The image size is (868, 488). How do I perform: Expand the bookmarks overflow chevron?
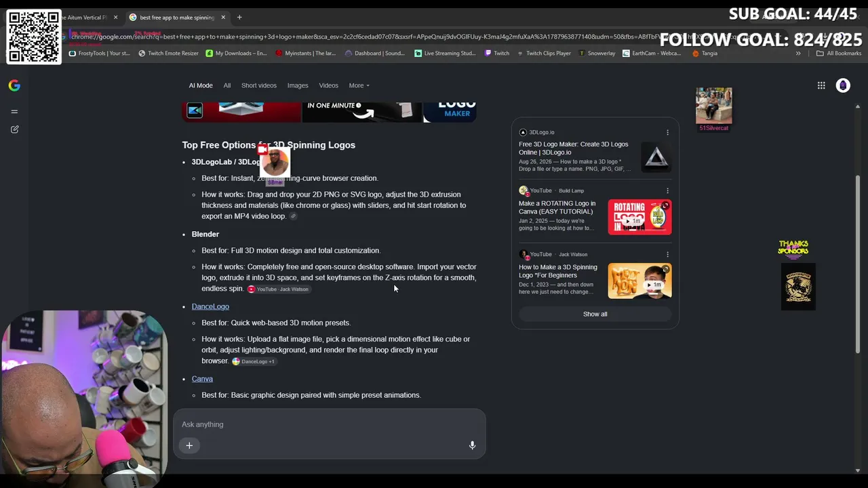798,54
